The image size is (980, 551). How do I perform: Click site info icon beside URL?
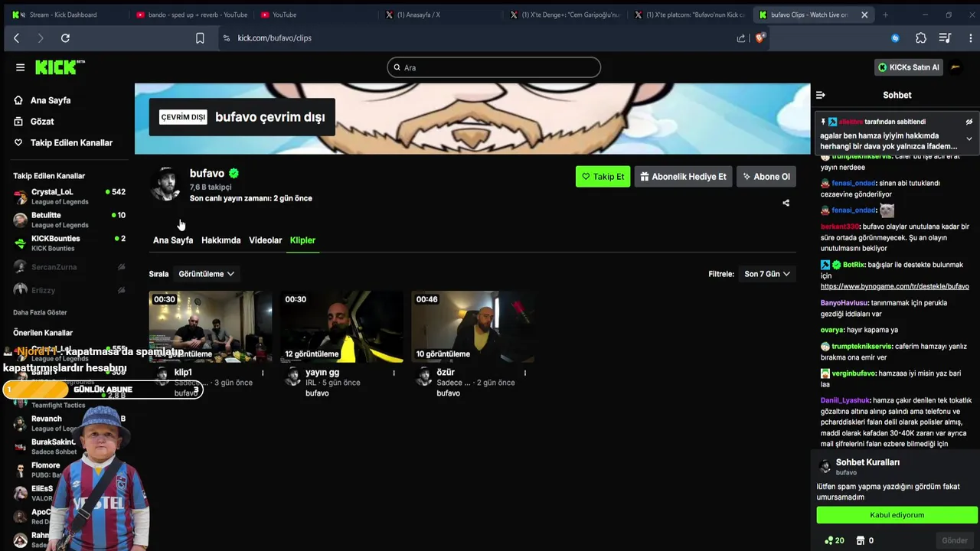pyautogui.click(x=226, y=38)
